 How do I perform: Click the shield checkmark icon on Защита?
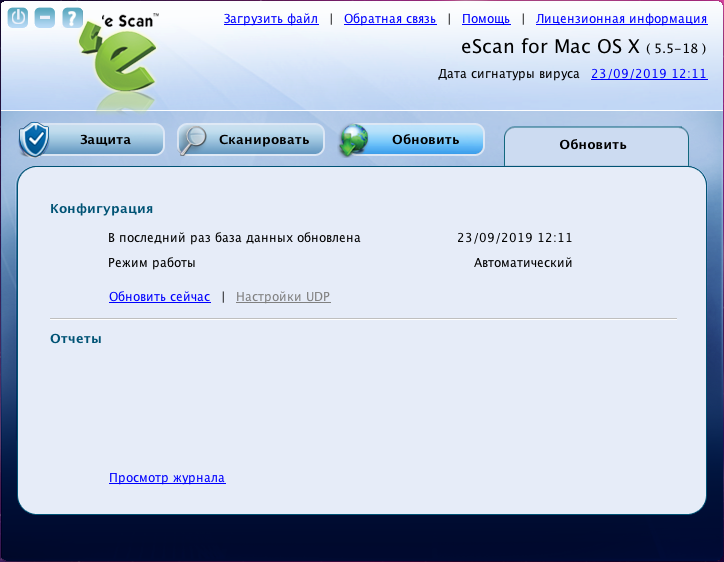tap(34, 139)
